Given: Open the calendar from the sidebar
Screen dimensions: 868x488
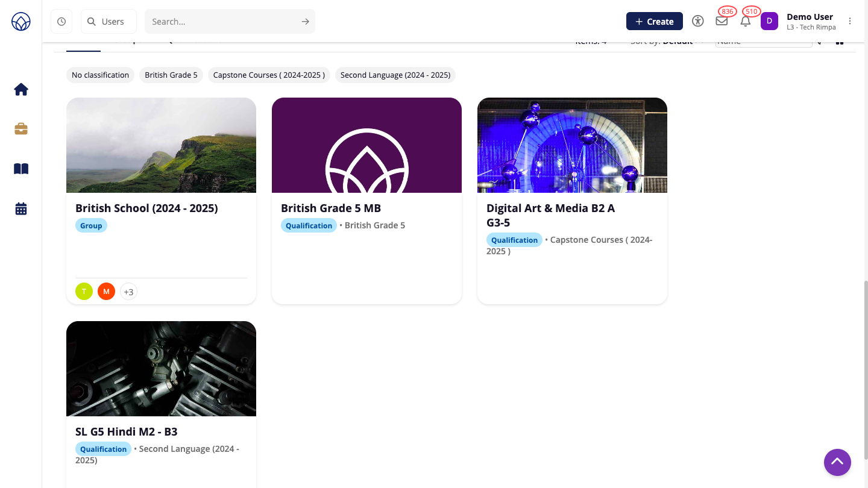Looking at the screenshot, I should (21, 209).
